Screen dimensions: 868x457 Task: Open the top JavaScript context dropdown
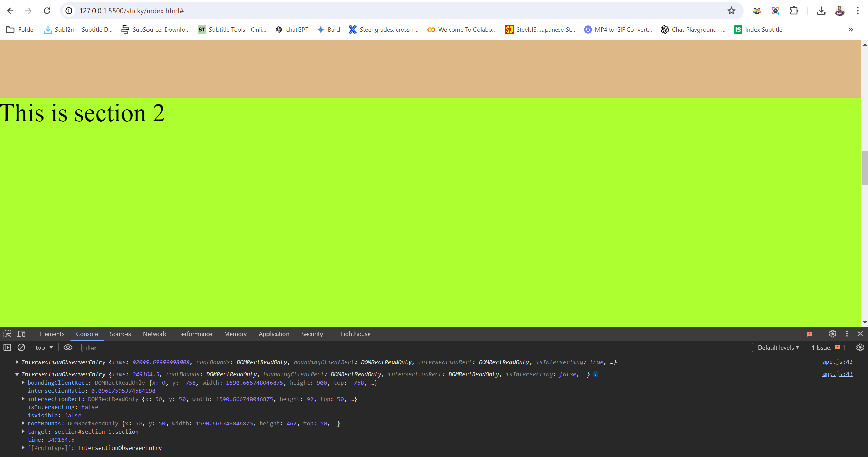point(44,347)
